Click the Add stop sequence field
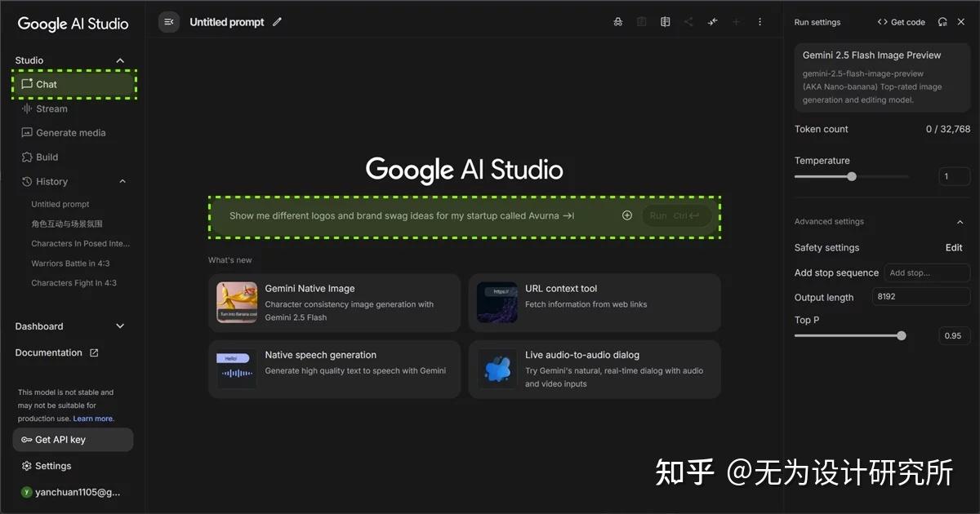 click(927, 273)
